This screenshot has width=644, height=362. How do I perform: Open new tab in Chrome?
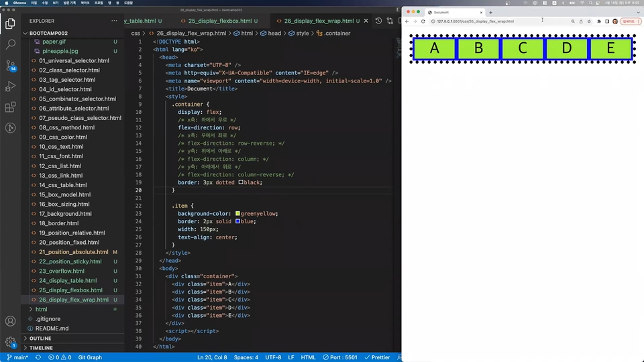[490, 12]
